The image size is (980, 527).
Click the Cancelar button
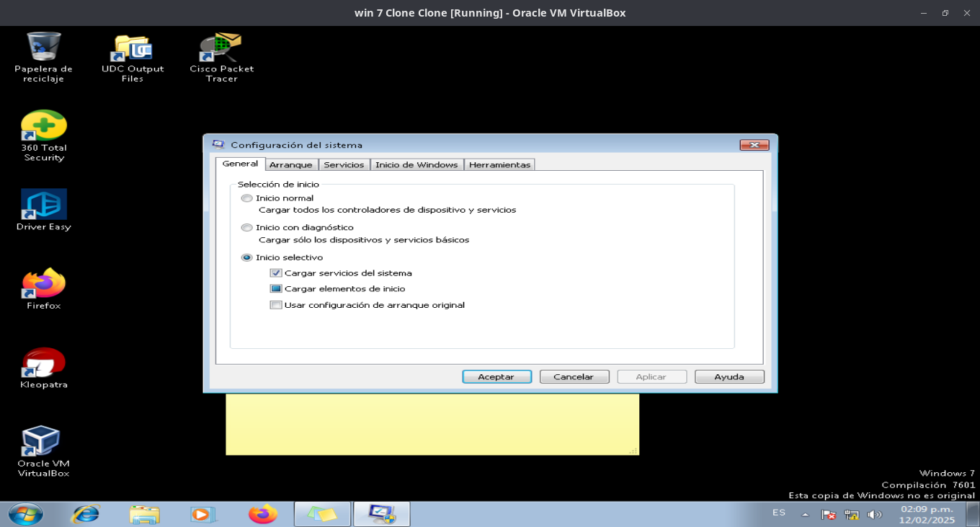coord(574,376)
